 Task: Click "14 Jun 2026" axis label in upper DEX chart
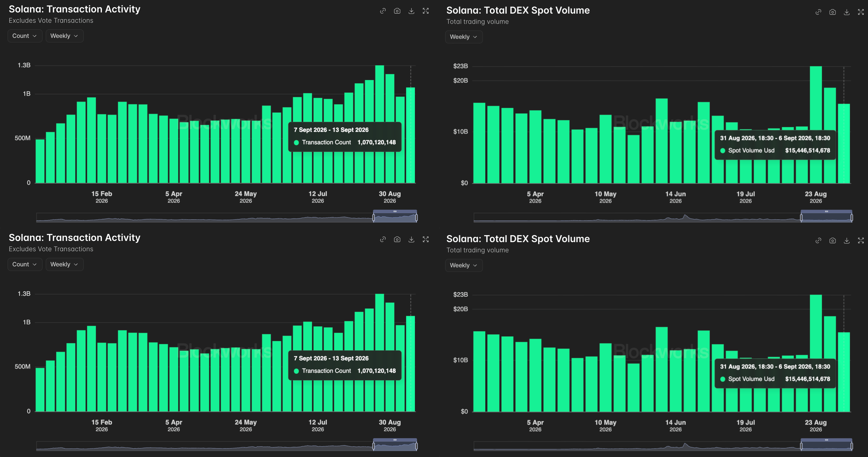[676, 197]
